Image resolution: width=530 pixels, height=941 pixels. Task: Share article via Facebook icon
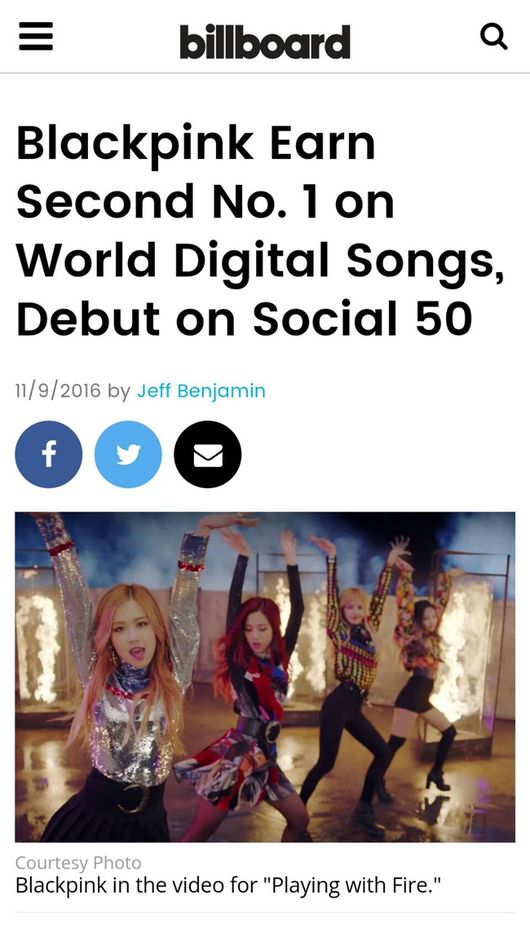click(x=49, y=454)
